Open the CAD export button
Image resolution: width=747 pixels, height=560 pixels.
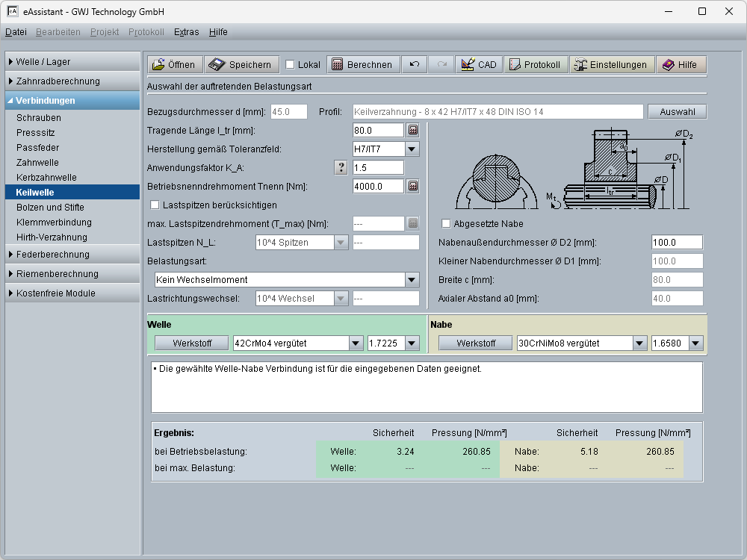[479, 64]
